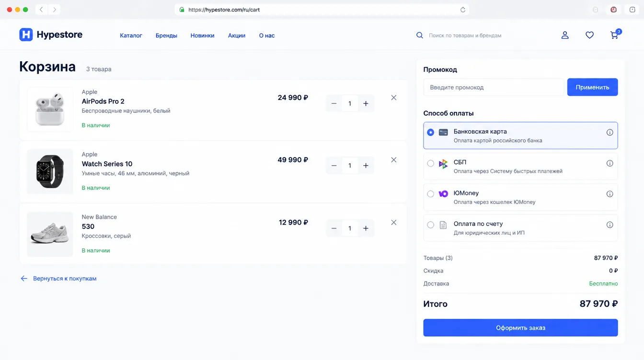This screenshot has width=644, height=360.
Task: Increase New Balance 530 quantity
Action: 366,228
